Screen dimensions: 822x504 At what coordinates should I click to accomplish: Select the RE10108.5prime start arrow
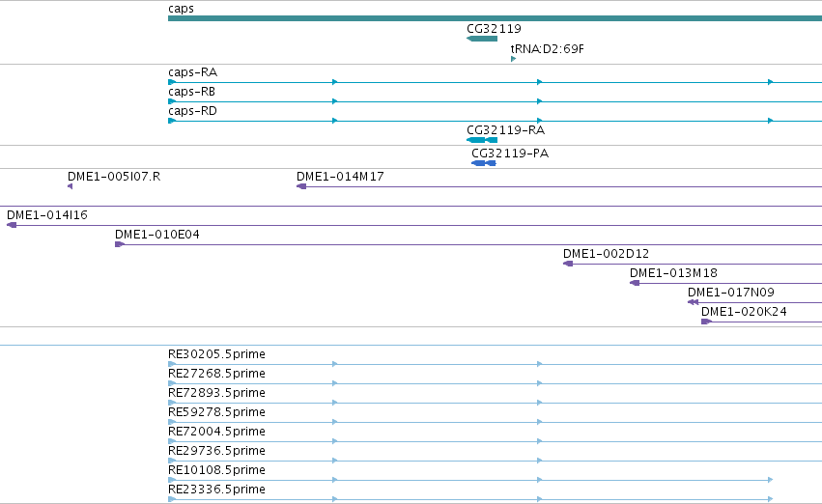(x=172, y=481)
